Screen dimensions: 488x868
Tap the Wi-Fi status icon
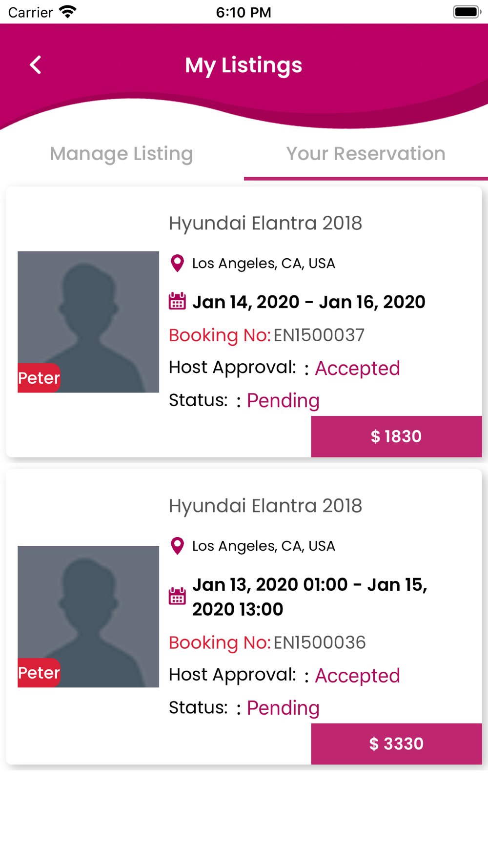(68, 12)
